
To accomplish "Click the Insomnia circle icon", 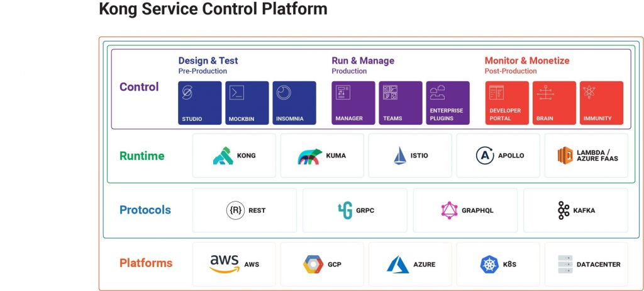I will 284,93.
